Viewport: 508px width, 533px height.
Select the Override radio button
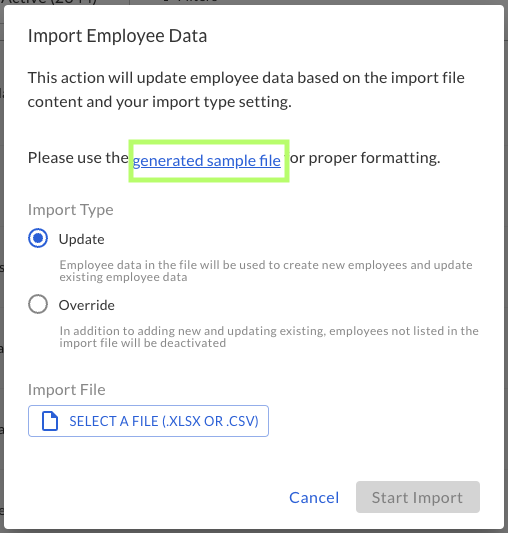tap(38, 304)
